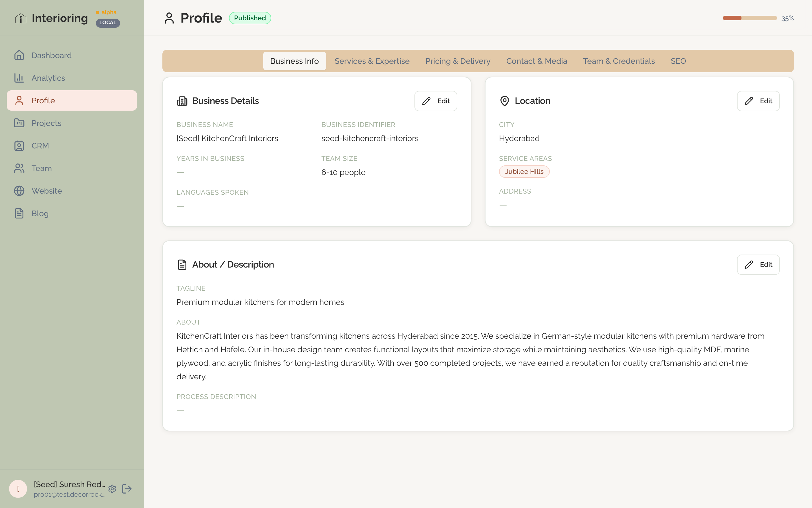812x508 pixels.
Task: Switch to the SEO tab
Action: click(678, 61)
